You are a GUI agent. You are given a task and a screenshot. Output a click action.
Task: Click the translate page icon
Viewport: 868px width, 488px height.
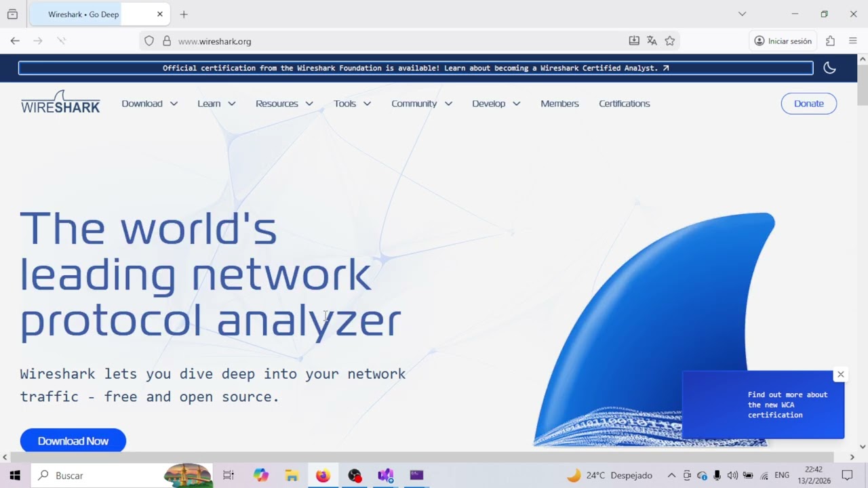tap(652, 41)
